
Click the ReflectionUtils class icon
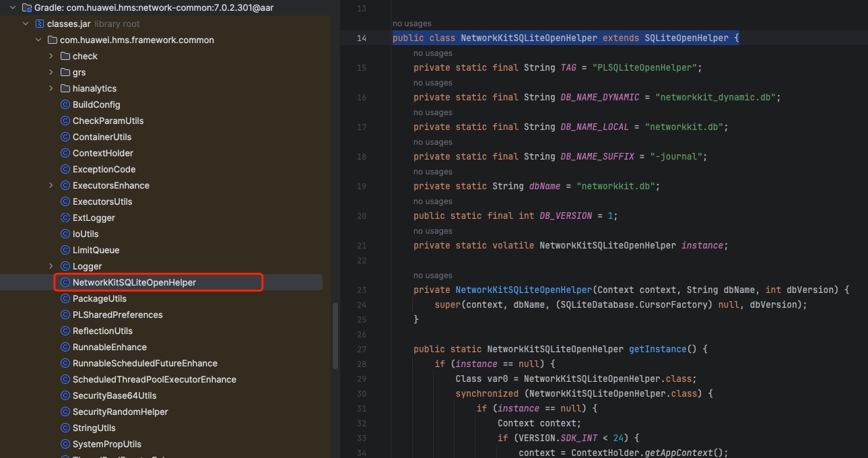pyautogui.click(x=65, y=331)
